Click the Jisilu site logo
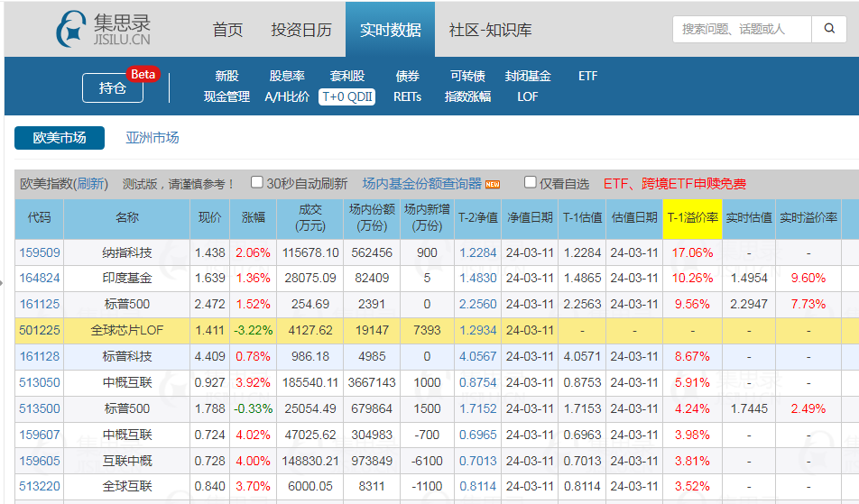Viewport: 859px width, 504px height. tap(104, 30)
